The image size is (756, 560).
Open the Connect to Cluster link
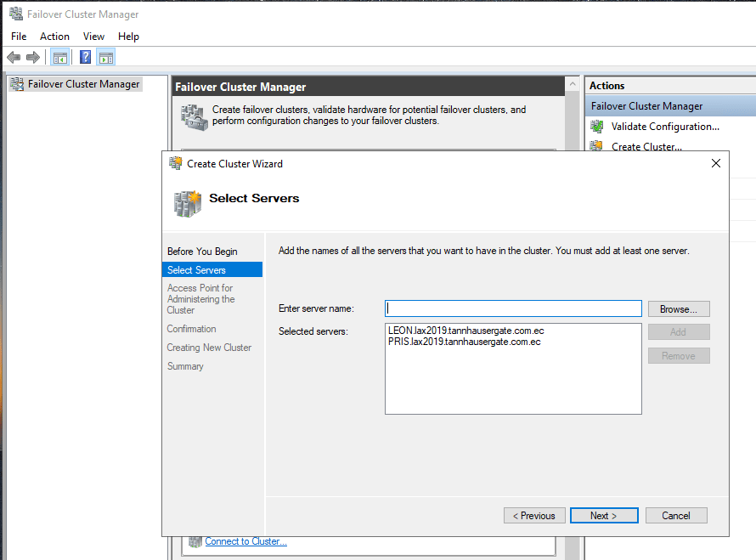click(245, 541)
